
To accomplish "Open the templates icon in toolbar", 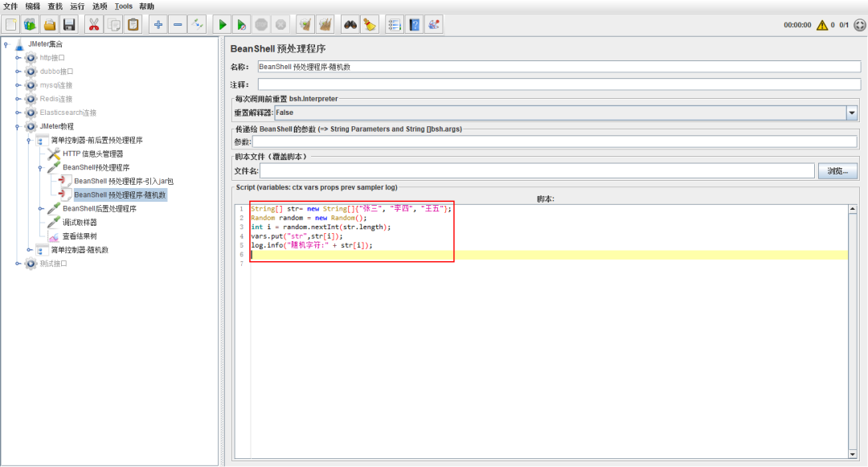I will click(31, 24).
